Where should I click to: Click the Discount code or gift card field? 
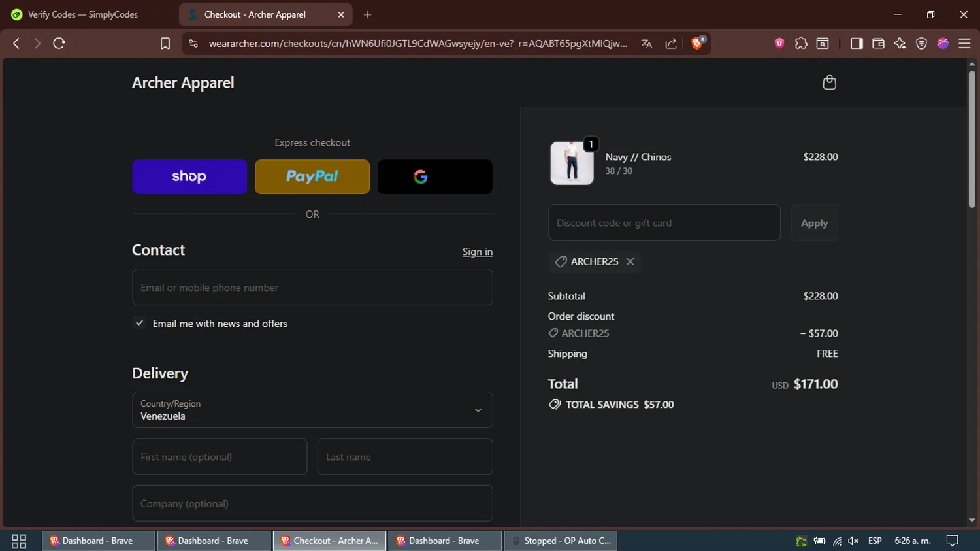[664, 223]
